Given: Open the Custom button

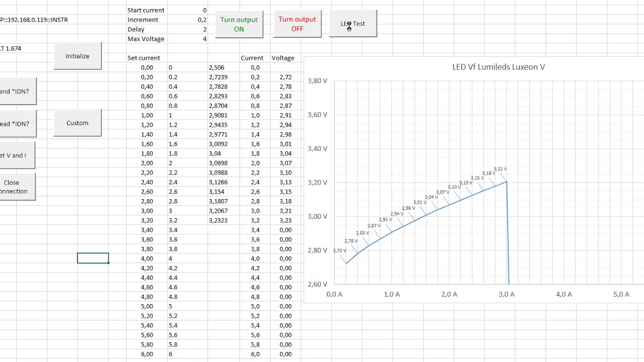Looking at the screenshot, I should (x=77, y=123).
